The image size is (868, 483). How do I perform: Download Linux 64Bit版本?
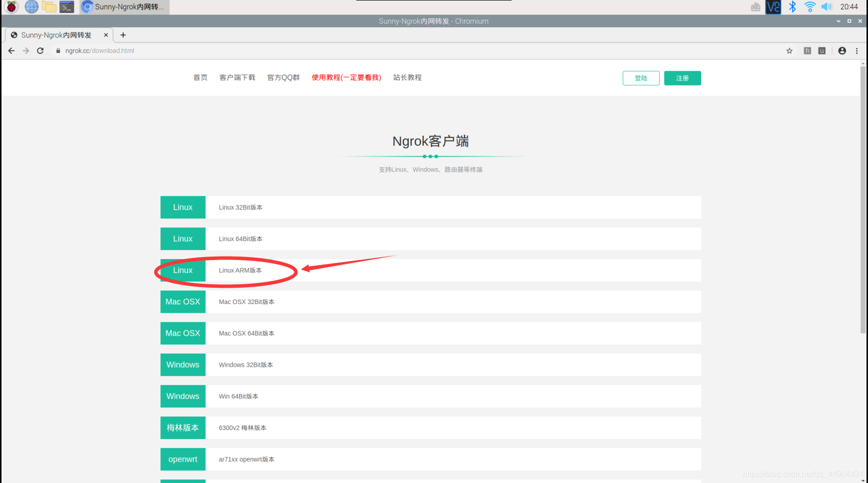coord(241,239)
